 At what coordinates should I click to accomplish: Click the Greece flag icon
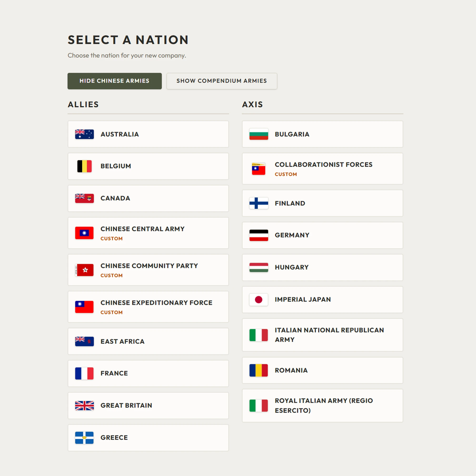[x=84, y=438]
